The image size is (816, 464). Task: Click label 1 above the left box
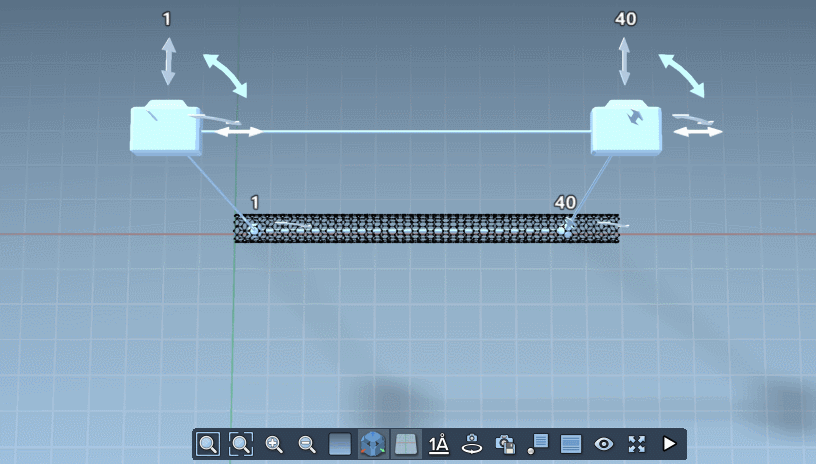tap(167, 19)
